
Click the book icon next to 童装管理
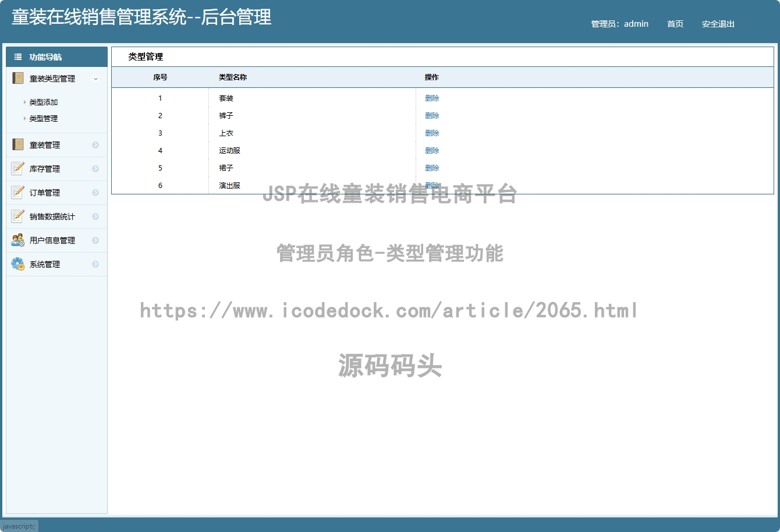coord(18,144)
